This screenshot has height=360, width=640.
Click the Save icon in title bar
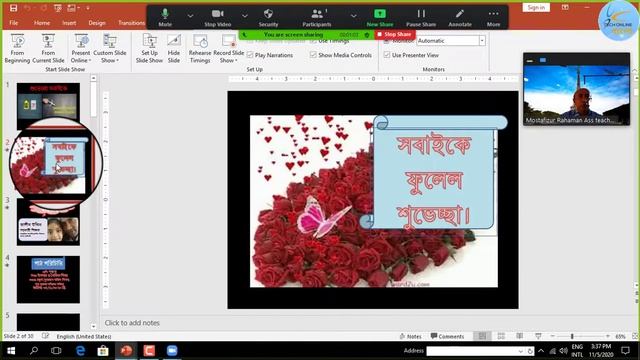13,8
